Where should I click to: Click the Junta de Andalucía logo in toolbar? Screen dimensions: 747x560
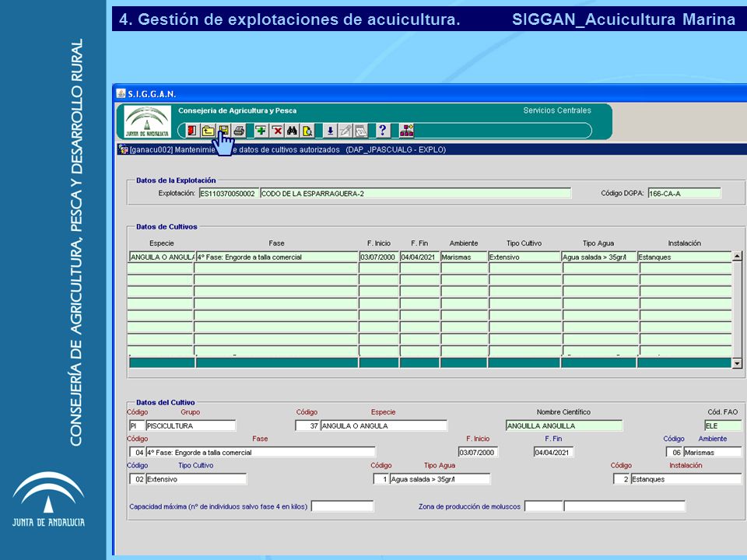(147, 122)
